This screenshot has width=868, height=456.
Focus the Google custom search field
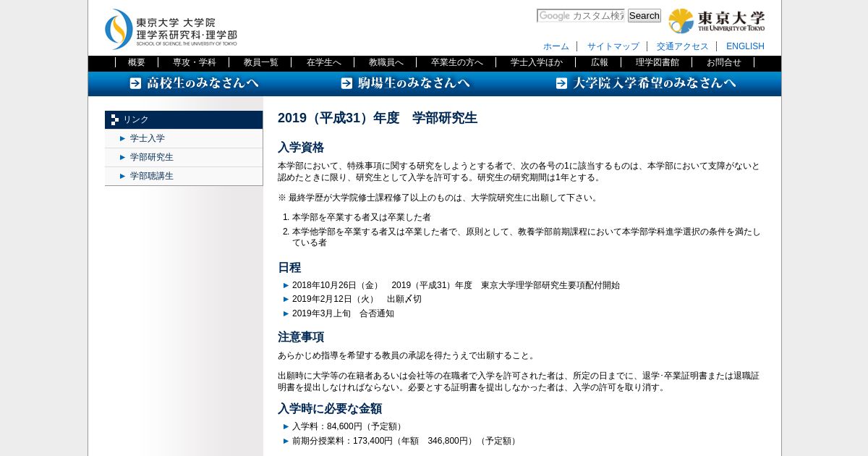point(581,16)
